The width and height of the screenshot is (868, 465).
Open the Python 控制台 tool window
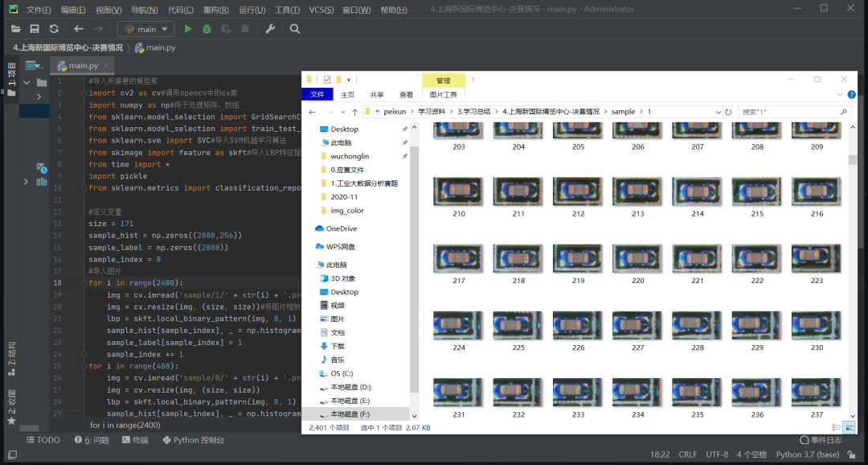tap(193, 440)
